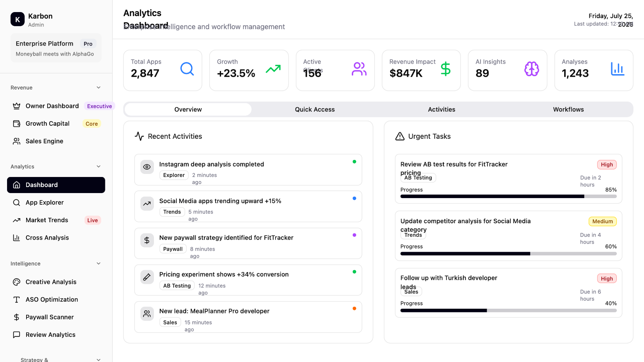The height and width of the screenshot is (362, 644).
Task: Collapse the Analytics sidebar section
Action: pos(99,167)
